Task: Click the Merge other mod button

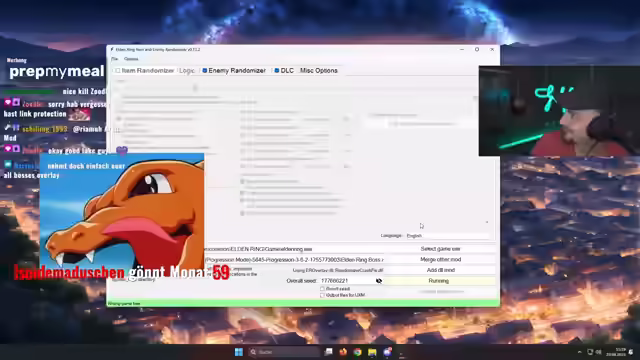Action: 440,260
